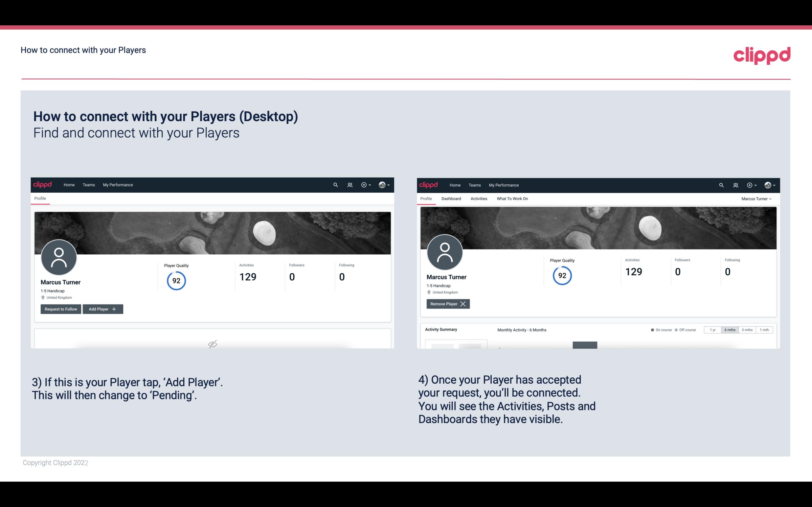Click the 'Add Player' button on left profile
Viewport: 812px width, 507px height.
click(x=103, y=308)
